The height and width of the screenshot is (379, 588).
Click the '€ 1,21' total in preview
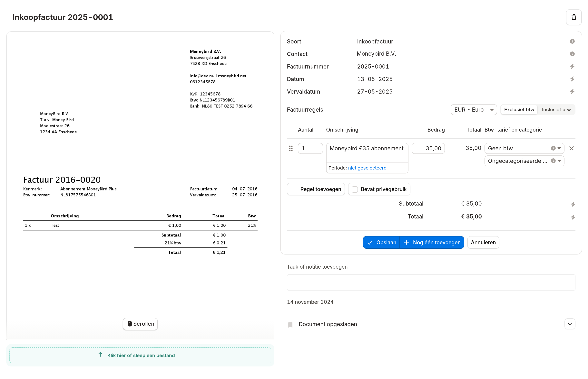(x=219, y=252)
